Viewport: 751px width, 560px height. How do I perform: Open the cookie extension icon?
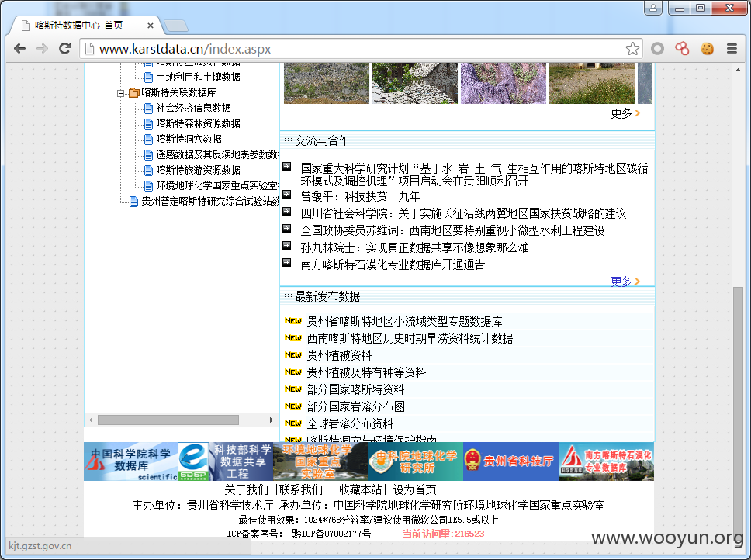point(707,48)
